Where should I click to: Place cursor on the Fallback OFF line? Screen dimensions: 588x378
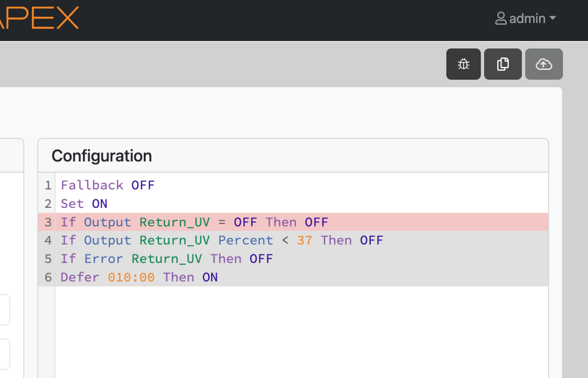(108, 185)
